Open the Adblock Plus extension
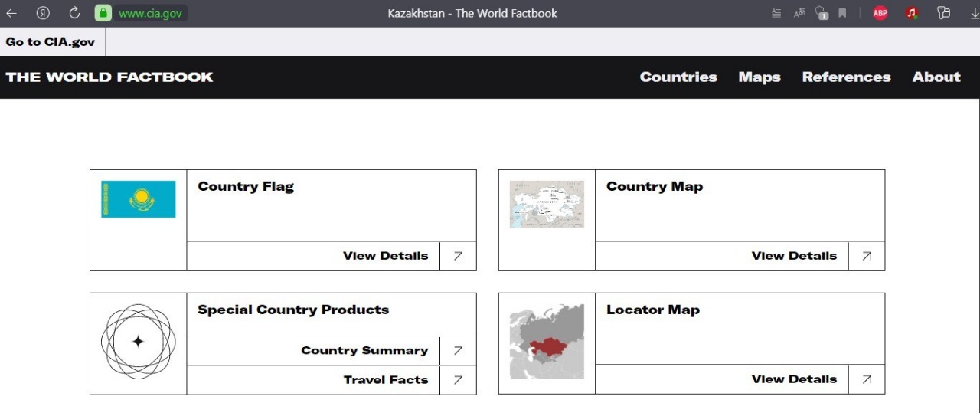The image size is (980, 413). pyautogui.click(x=880, y=13)
